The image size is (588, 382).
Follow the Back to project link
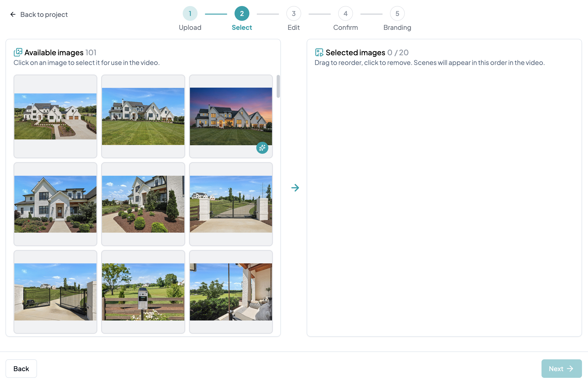pos(44,15)
